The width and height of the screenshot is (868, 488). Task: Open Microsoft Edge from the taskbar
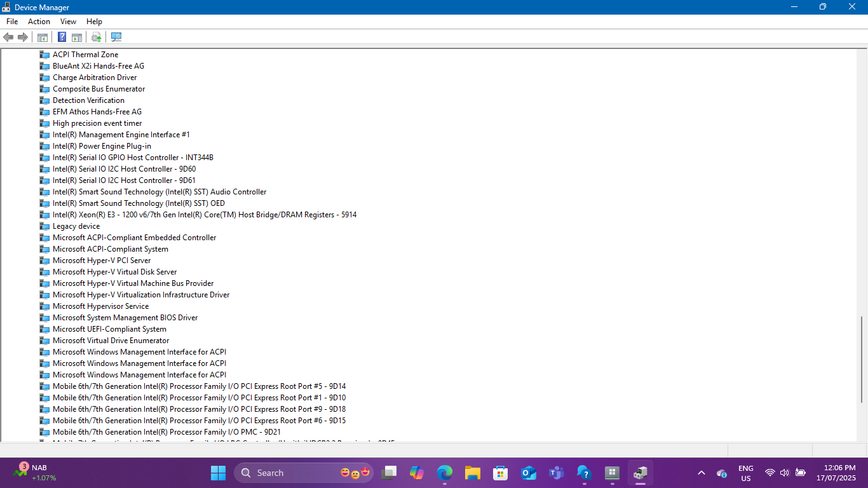click(445, 473)
